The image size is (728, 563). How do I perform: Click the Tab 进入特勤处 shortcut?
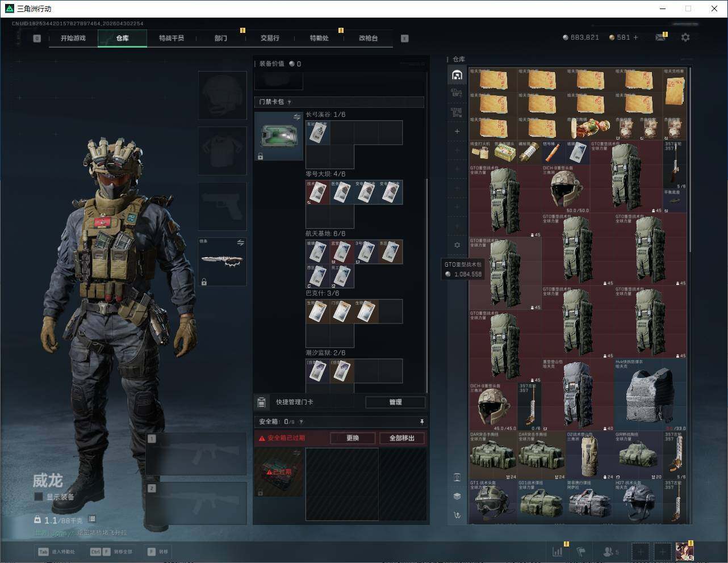[56, 552]
